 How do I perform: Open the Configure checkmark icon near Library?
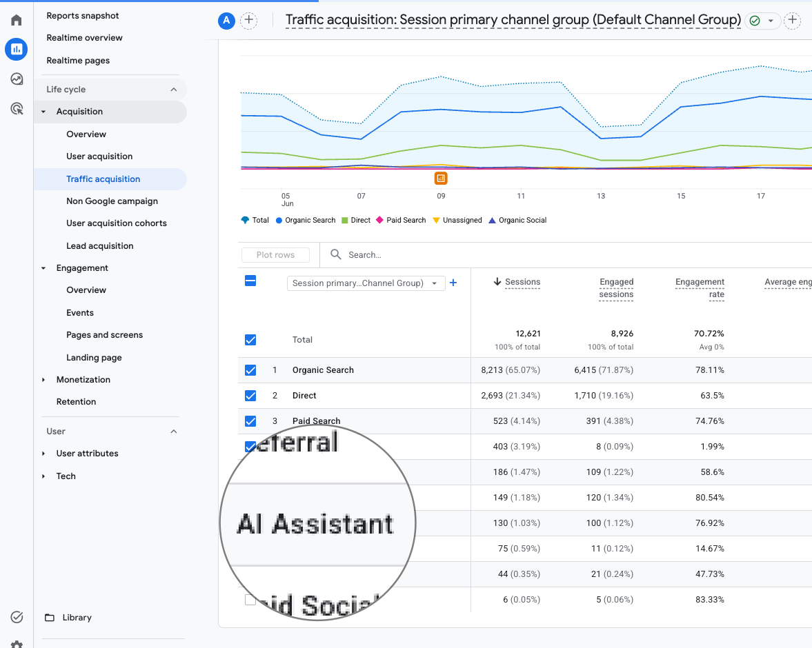tap(17, 617)
